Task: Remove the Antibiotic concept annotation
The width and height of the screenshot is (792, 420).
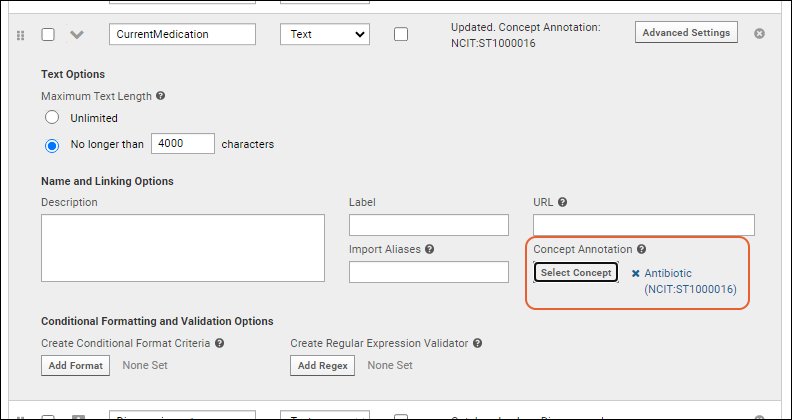Action: (x=636, y=273)
